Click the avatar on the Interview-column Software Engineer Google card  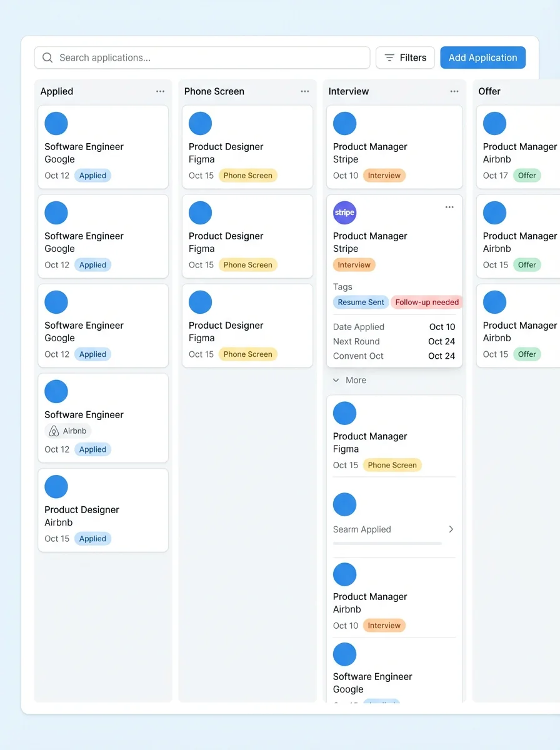pos(344,654)
